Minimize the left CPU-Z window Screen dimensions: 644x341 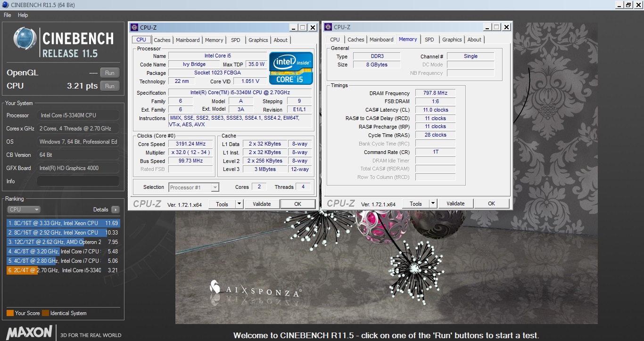click(x=293, y=28)
